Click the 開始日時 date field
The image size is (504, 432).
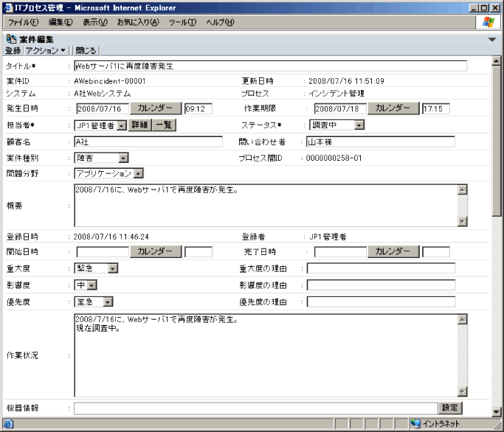click(x=103, y=252)
